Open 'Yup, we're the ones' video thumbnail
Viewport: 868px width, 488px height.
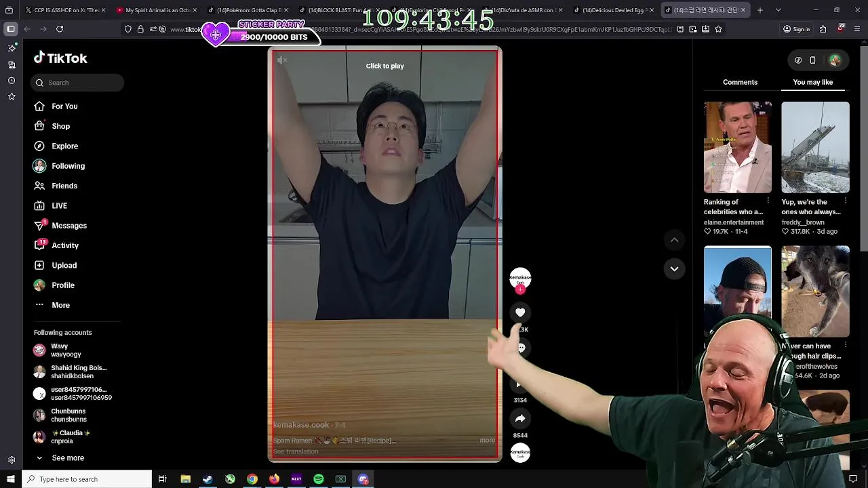pyautogui.click(x=815, y=147)
